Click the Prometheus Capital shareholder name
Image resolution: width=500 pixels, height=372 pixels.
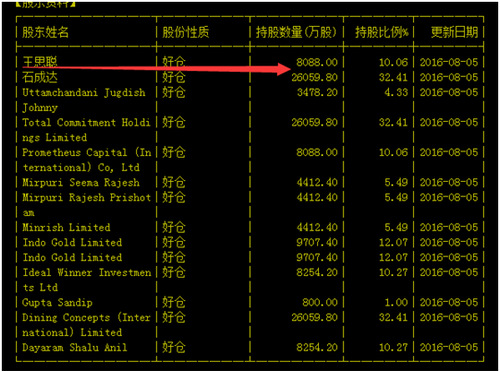coord(87,160)
